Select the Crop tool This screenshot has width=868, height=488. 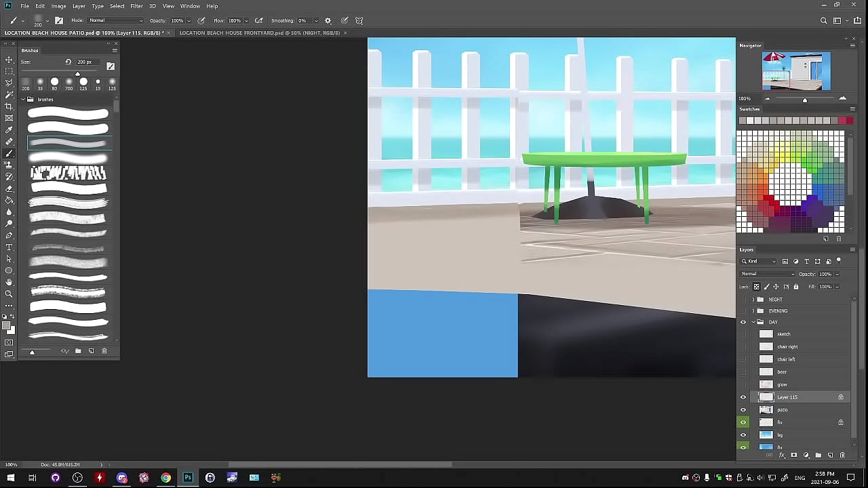[x=9, y=106]
